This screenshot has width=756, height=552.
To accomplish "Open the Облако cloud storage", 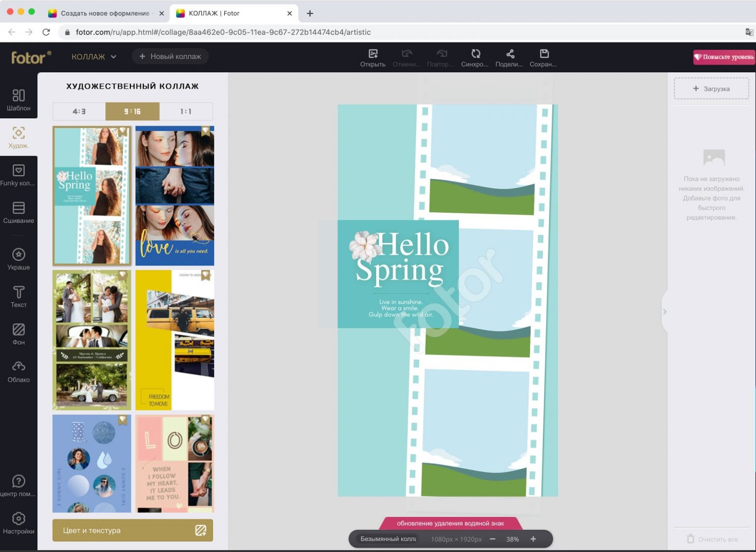I will point(18,371).
